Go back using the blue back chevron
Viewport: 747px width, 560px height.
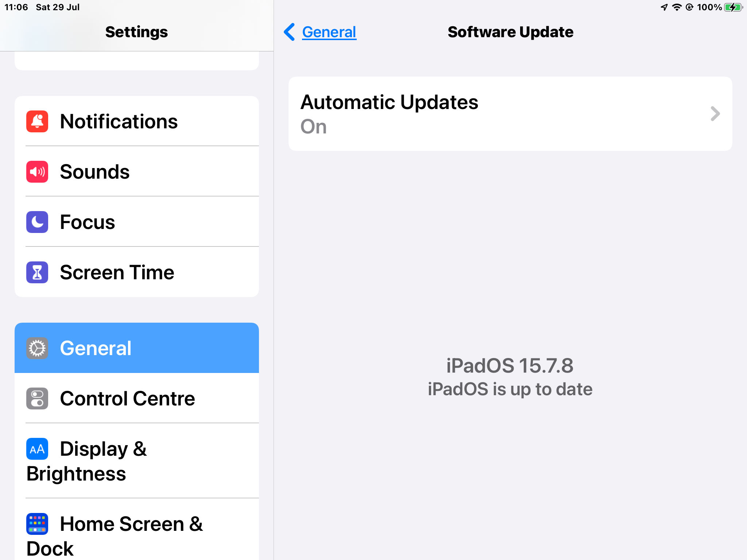tap(289, 32)
